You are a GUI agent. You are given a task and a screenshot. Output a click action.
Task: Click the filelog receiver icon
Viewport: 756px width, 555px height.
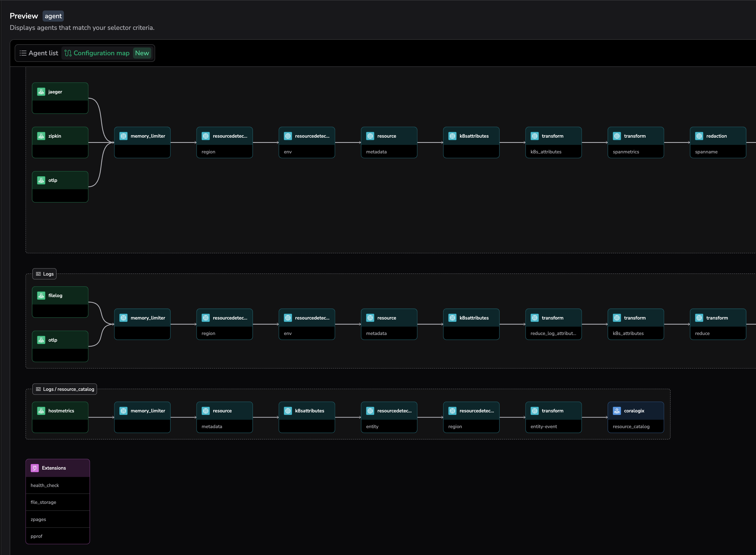(41, 296)
